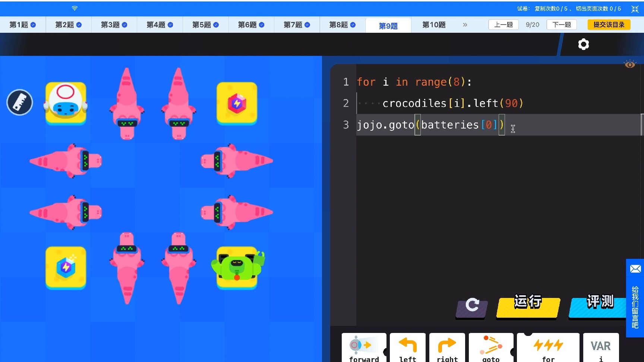Open the ruler measurement tool
This screenshot has height=362, width=644.
pos(20,102)
